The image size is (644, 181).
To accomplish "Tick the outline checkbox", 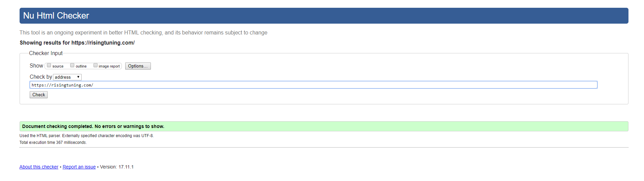I will pyautogui.click(x=72, y=66).
